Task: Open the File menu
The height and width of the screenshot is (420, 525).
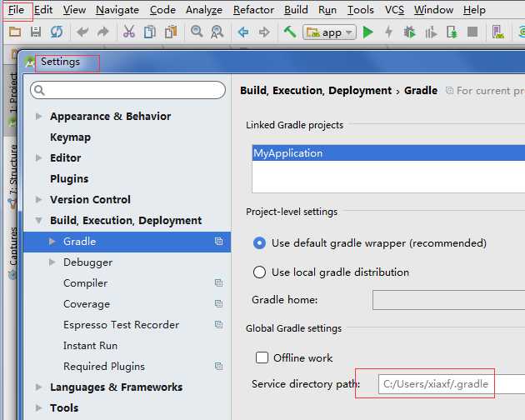Action: pyautogui.click(x=16, y=10)
